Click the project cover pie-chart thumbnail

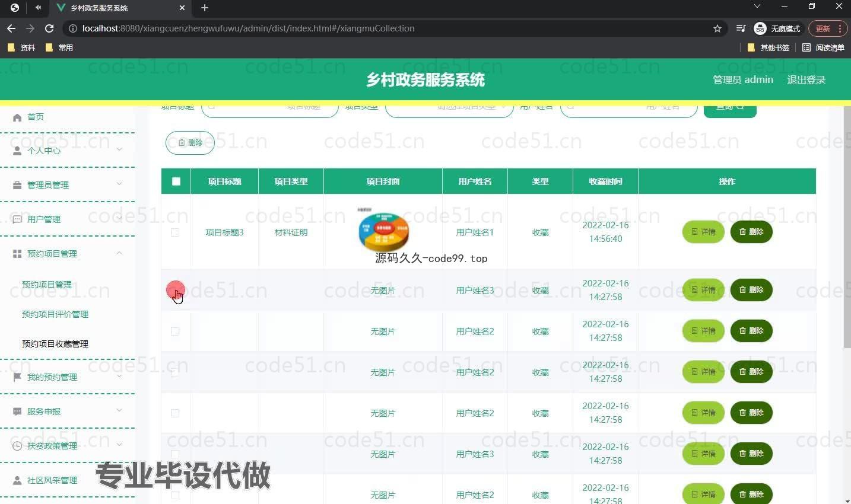point(383,230)
